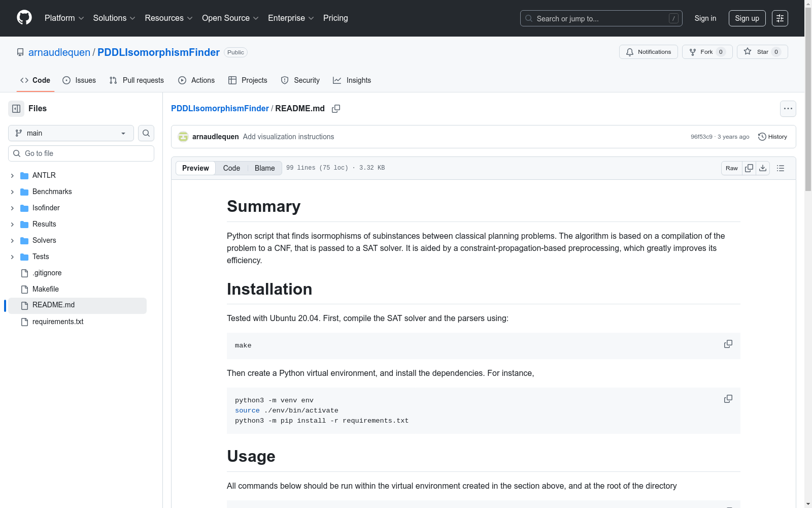812x508 pixels.
Task: Click the search files magnifier icon
Action: pos(146,133)
